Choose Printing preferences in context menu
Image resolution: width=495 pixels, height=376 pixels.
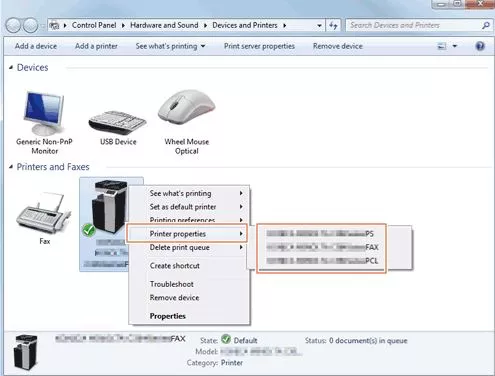click(x=189, y=220)
